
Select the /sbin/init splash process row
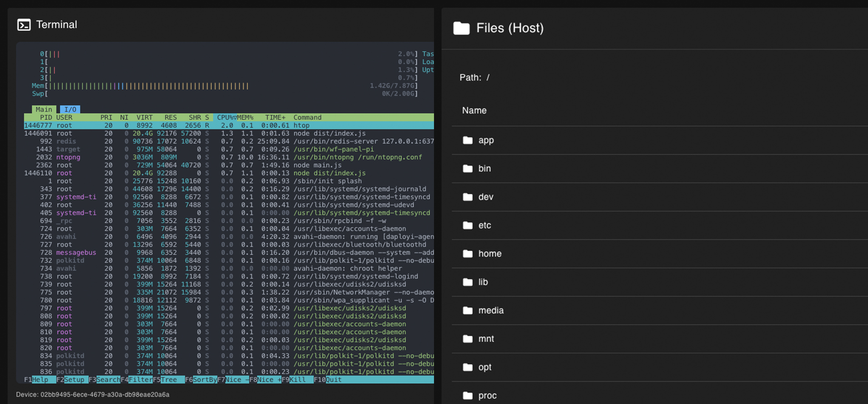[229, 181]
